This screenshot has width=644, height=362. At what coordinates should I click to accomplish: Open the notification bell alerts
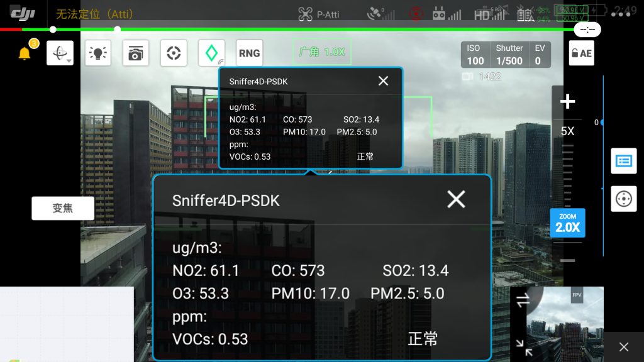[x=25, y=53]
